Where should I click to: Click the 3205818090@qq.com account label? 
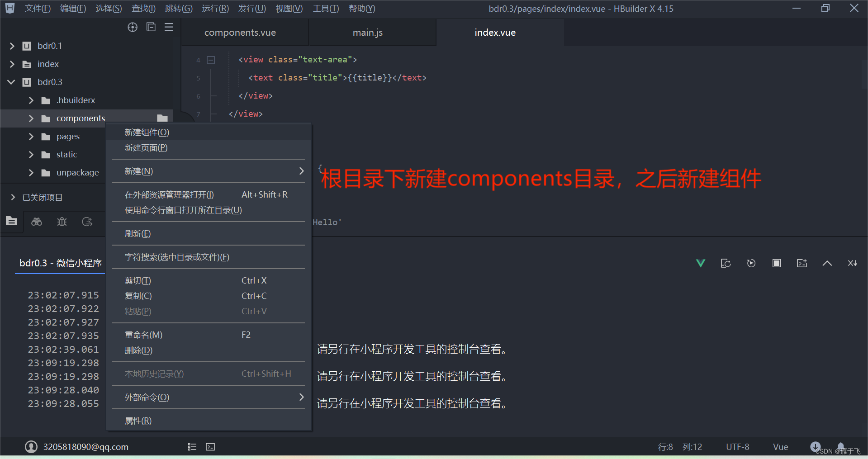pyautogui.click(x=86, y=447)
